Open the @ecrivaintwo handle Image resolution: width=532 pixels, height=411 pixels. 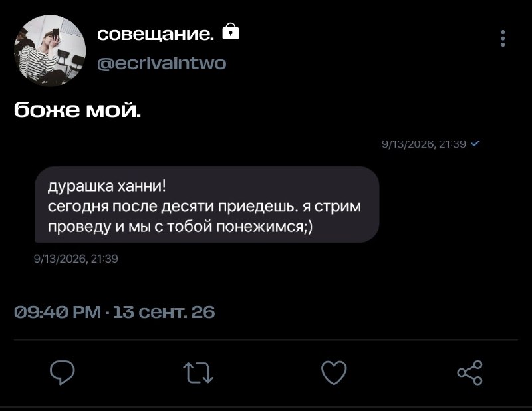coord(162,63)
